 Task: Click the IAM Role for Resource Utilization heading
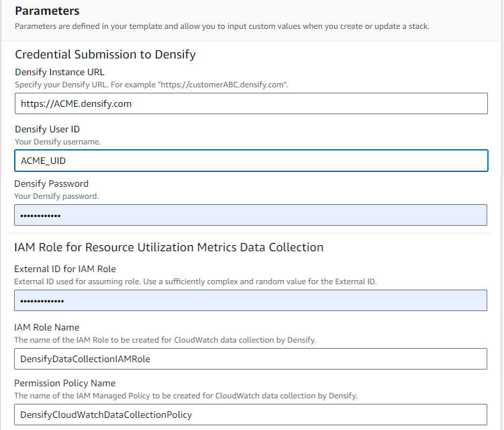pos(168,247)
